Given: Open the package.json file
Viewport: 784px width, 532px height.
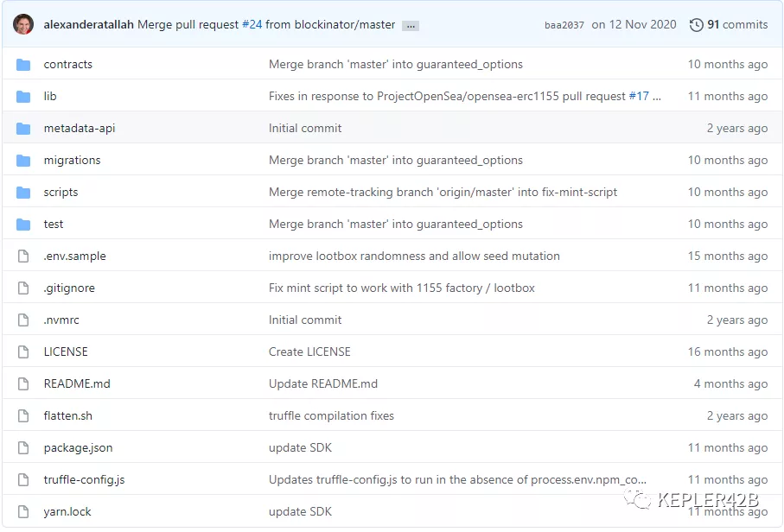Looking at the screenshot, I should [78, 448].
